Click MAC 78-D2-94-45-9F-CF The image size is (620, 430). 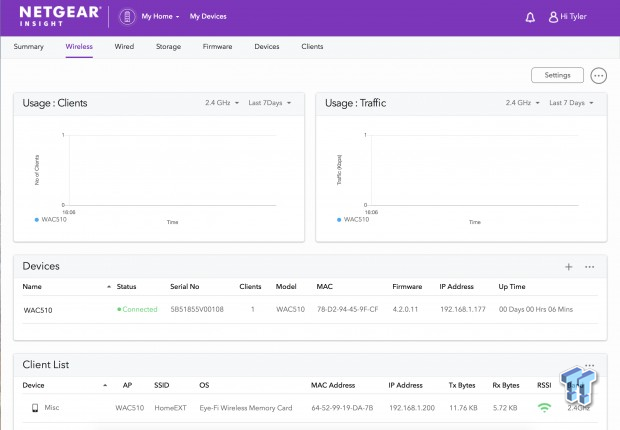coord(348,309)
